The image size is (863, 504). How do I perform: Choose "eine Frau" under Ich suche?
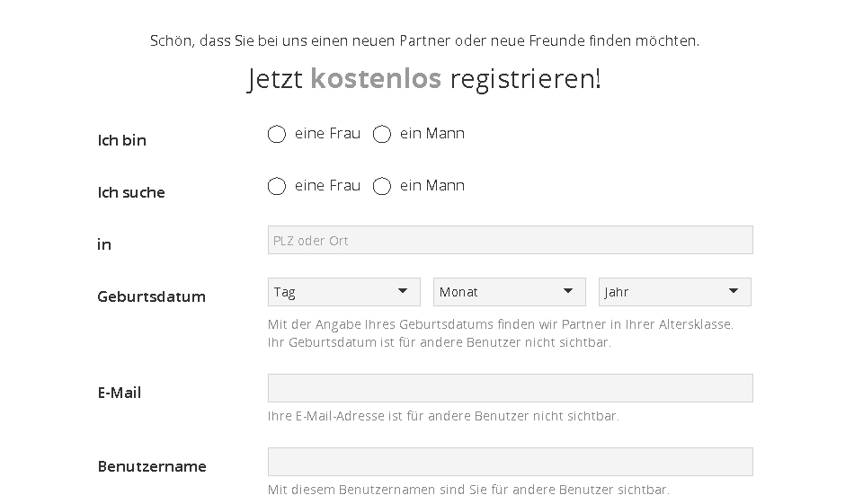coord(277,187)
